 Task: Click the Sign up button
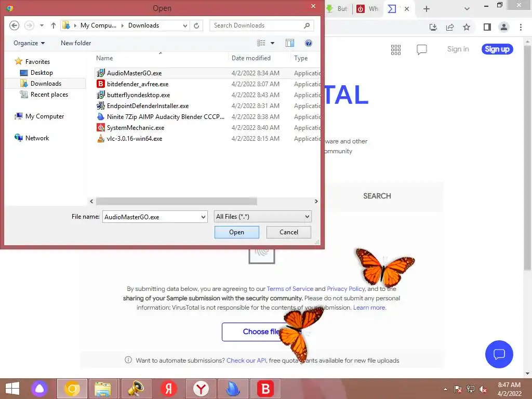point(497,49)
